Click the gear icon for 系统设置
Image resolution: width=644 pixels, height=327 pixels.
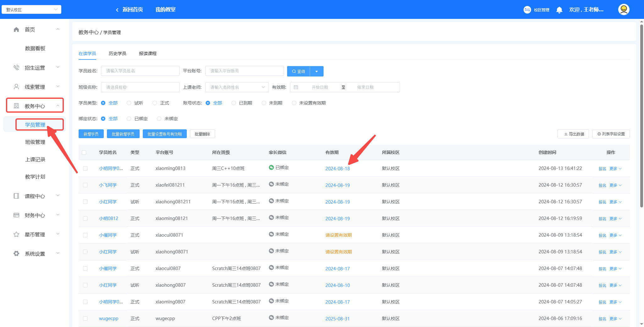tap(16, 254)
